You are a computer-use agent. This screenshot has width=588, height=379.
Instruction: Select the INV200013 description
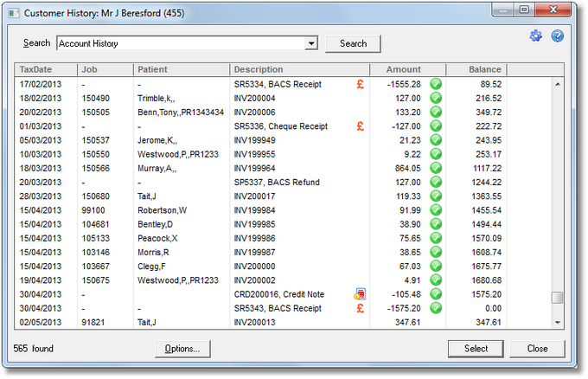pos(254,323)
